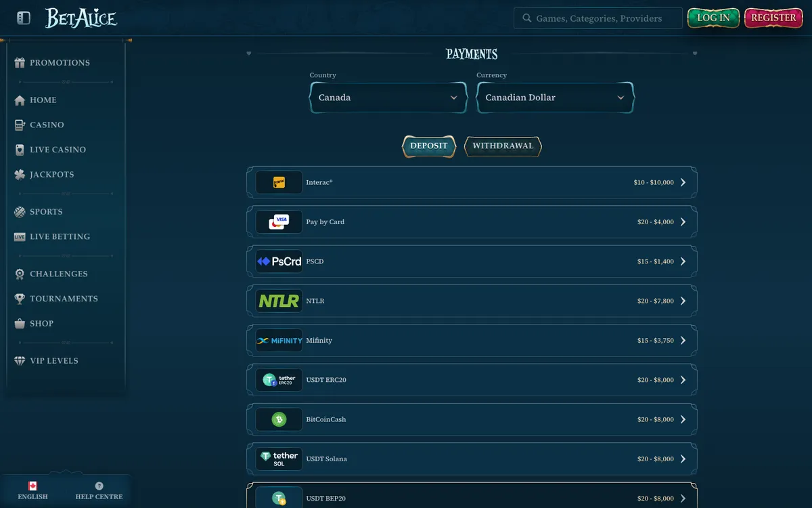Expand the Pay by Card row chevron
The image size is (812, 508).
683,221
